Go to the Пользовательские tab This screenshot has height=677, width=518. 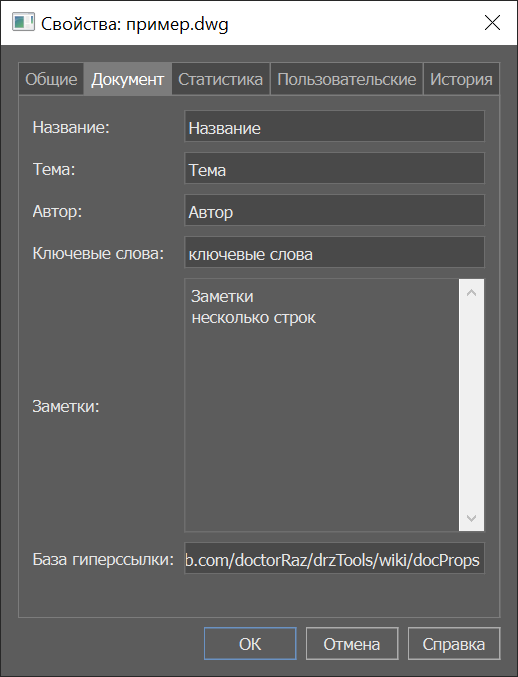click(347, 79)
